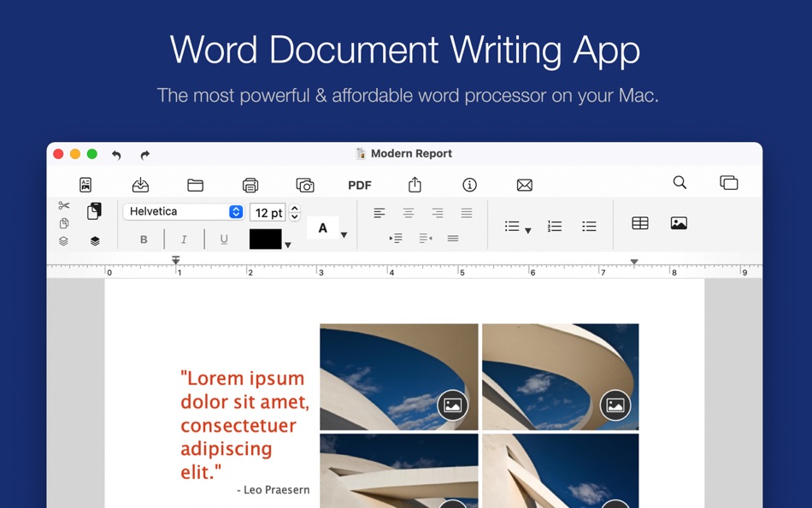The image size is (812, 508).
Task: Align text right
Action: 438,213
